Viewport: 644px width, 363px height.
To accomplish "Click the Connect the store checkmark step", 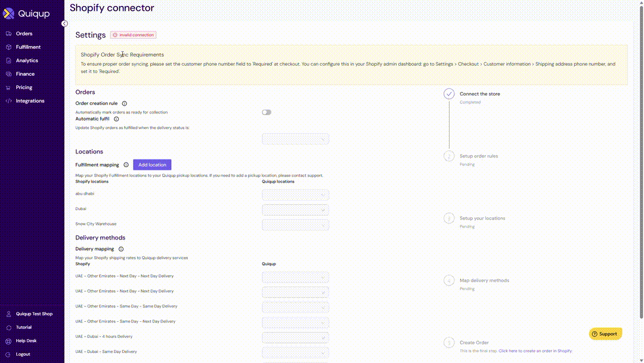I will [x=449, y=94].
